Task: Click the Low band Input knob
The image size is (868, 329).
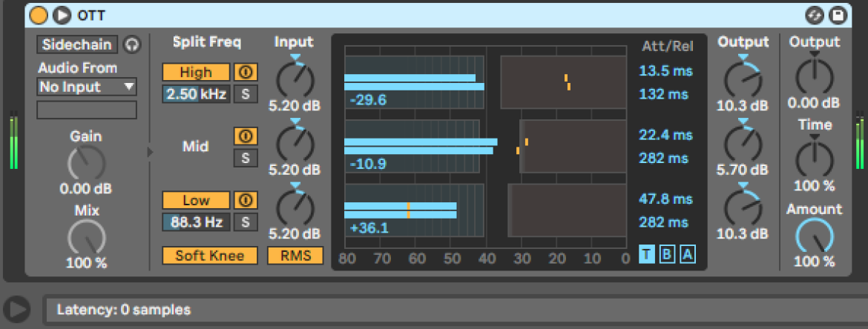Action: point(295,207)
